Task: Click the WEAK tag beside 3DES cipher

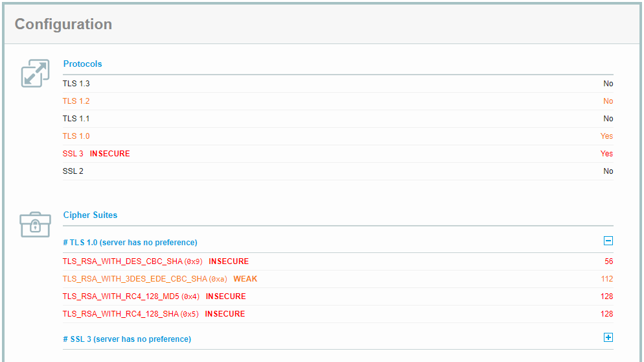Action: click(x=245, y=280)
